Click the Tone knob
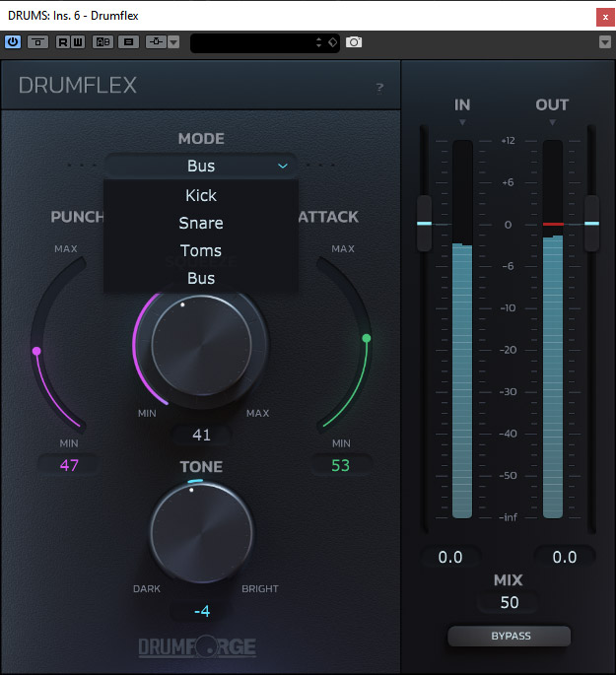 (201, 532)
